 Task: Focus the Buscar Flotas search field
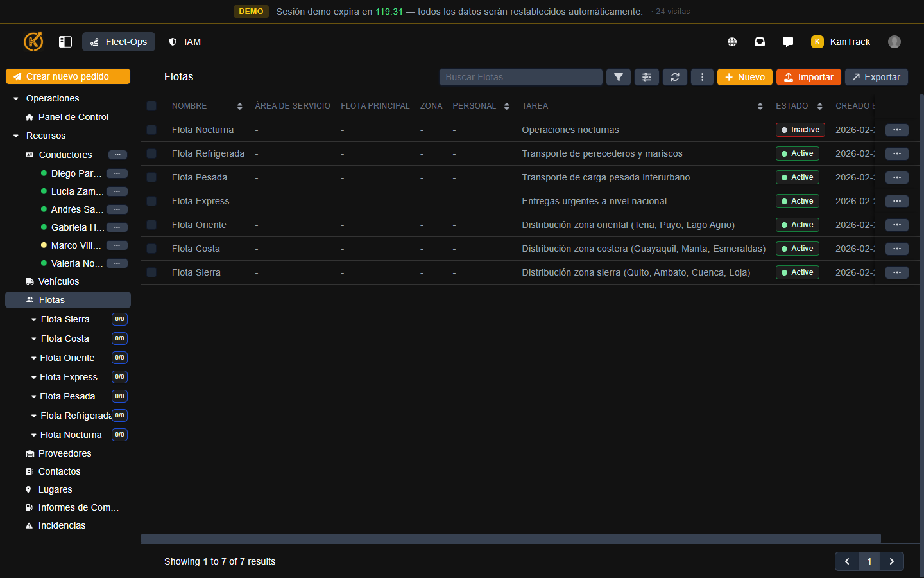click(x=520, y=77)
